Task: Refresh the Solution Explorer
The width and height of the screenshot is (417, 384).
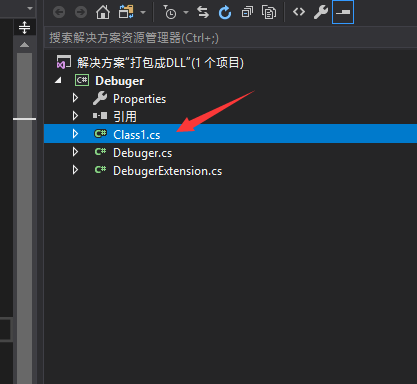Action: pyautogui.click(x=225, y=12)
